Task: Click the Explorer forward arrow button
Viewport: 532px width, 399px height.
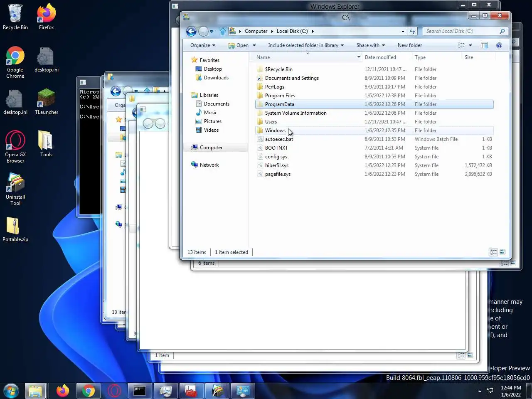Action: (203, 31)
